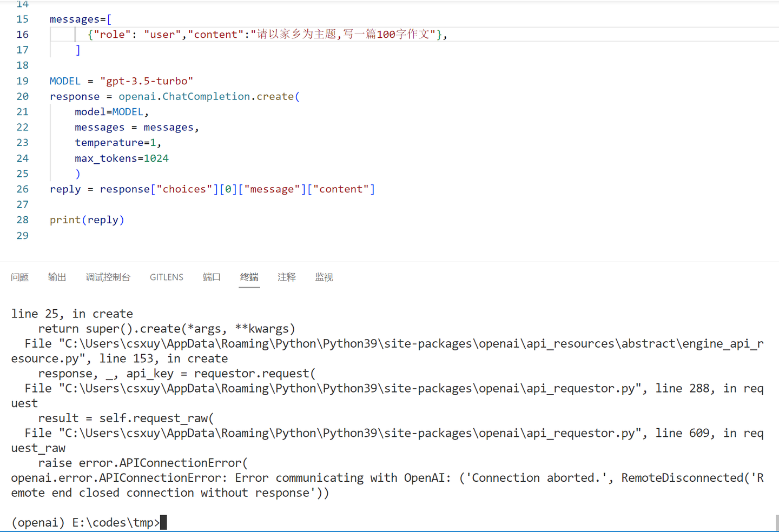Click the ChatCompletion identifier in code

(206, 96)
